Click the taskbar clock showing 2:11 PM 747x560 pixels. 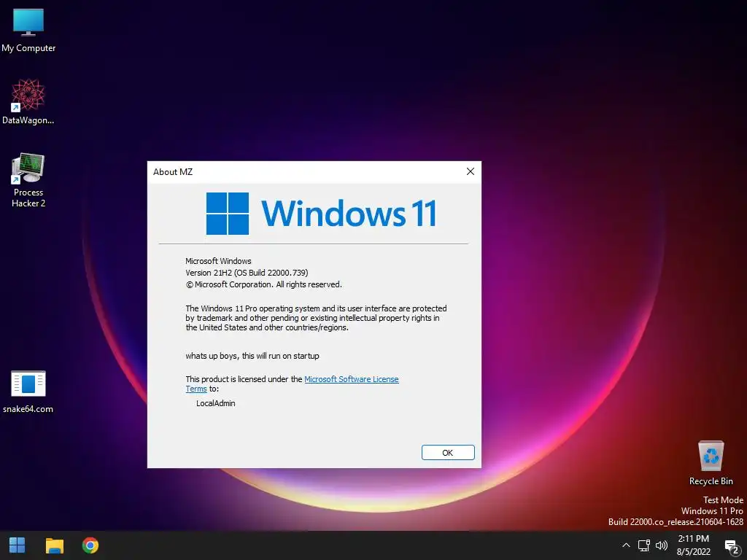pos(693,545)
